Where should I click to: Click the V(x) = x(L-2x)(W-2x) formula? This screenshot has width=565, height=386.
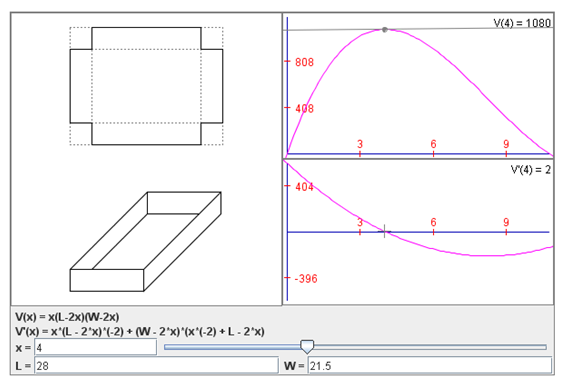[x=67, y=317]
